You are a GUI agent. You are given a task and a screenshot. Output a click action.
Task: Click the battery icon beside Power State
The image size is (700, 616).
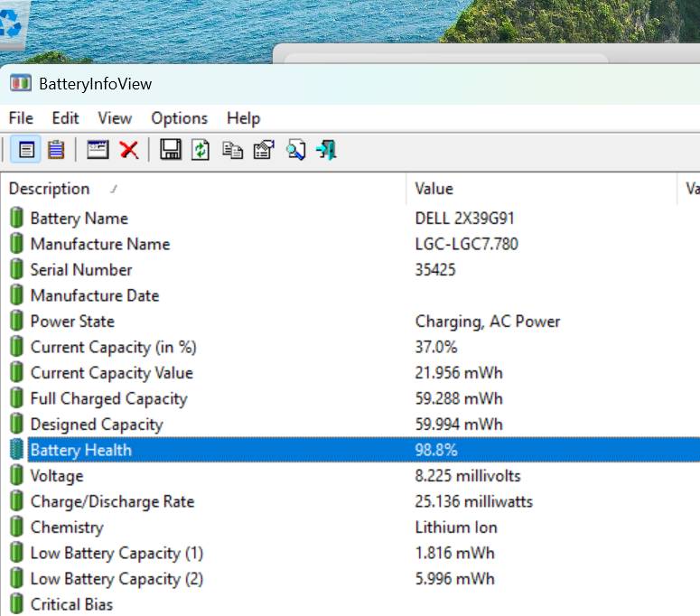(x=16, y=321)
